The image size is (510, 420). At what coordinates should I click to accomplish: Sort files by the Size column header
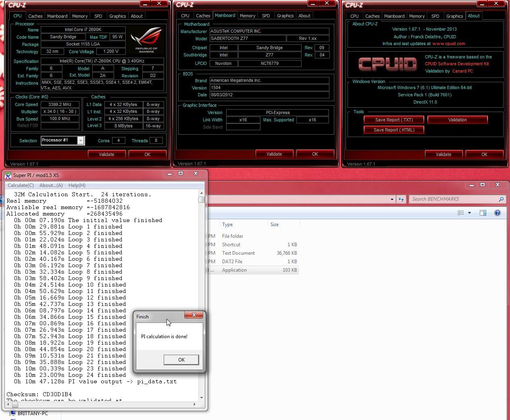283,225
